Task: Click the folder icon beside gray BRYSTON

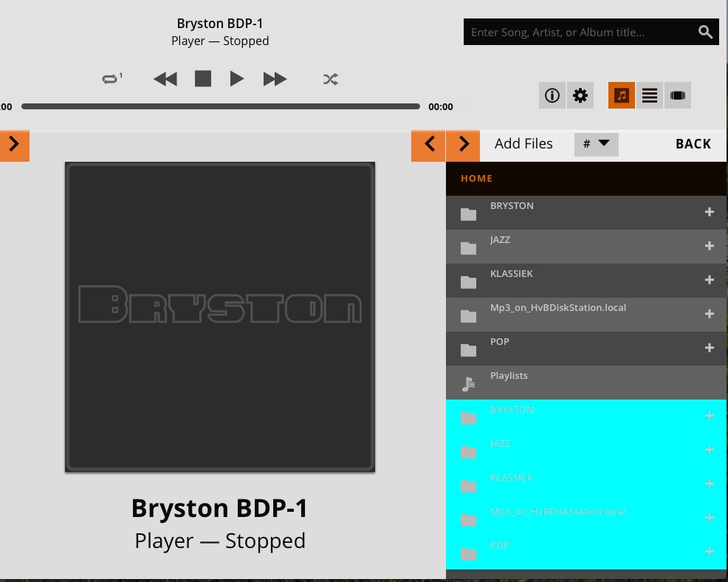Action: 468,214
